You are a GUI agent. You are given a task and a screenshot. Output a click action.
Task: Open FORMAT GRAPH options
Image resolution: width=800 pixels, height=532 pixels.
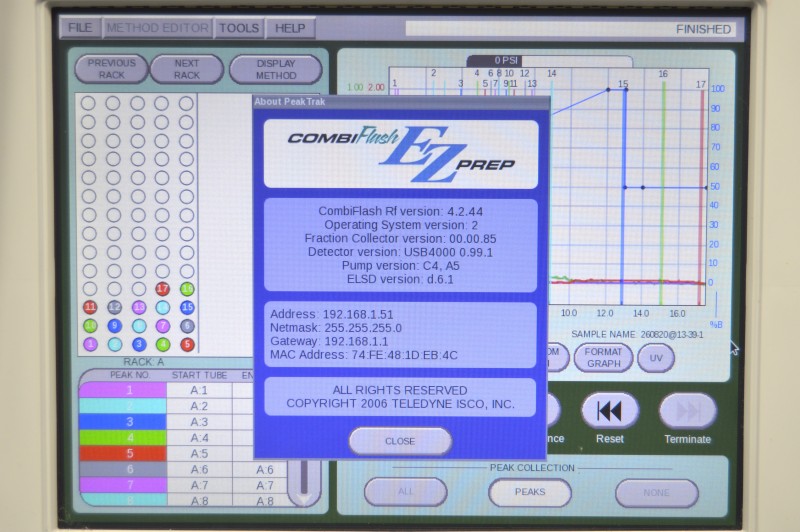click(x=603, y=358)
